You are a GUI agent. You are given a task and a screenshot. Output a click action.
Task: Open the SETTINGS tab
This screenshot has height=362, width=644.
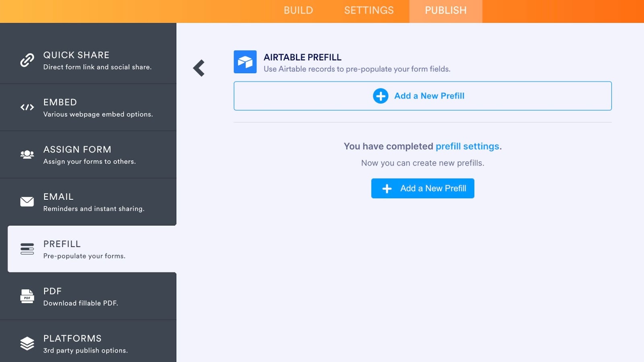click(369, 10)
